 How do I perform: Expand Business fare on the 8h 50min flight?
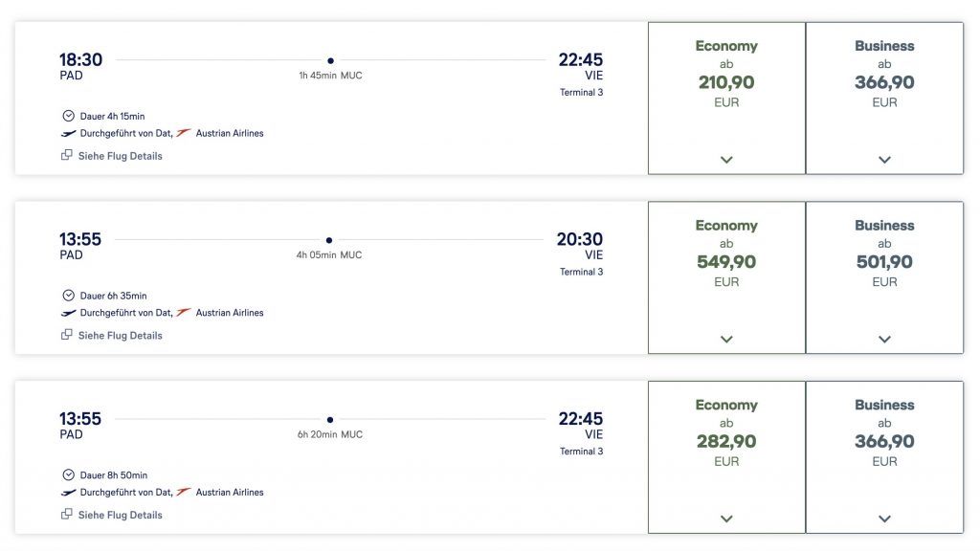[884, 518]
